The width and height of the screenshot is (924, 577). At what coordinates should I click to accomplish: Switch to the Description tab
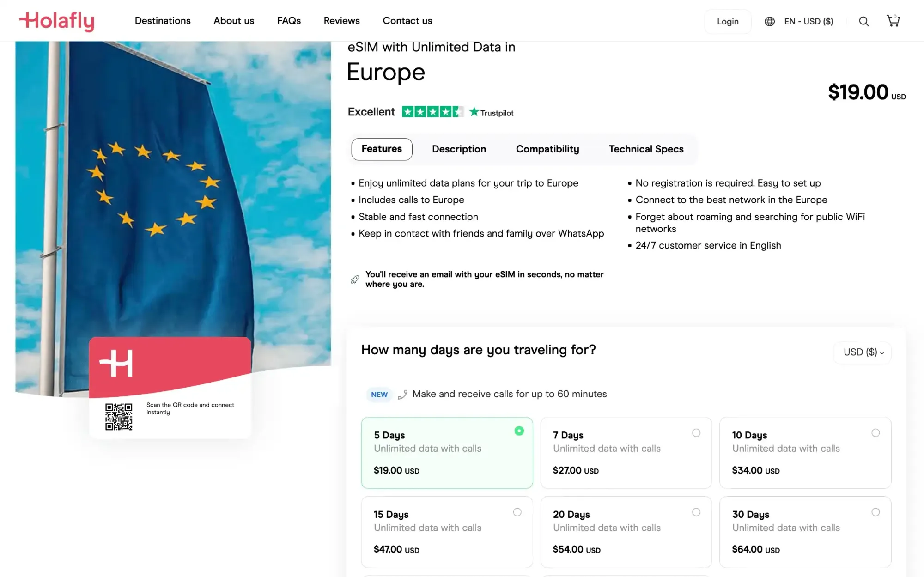click(x=459, y=149)
